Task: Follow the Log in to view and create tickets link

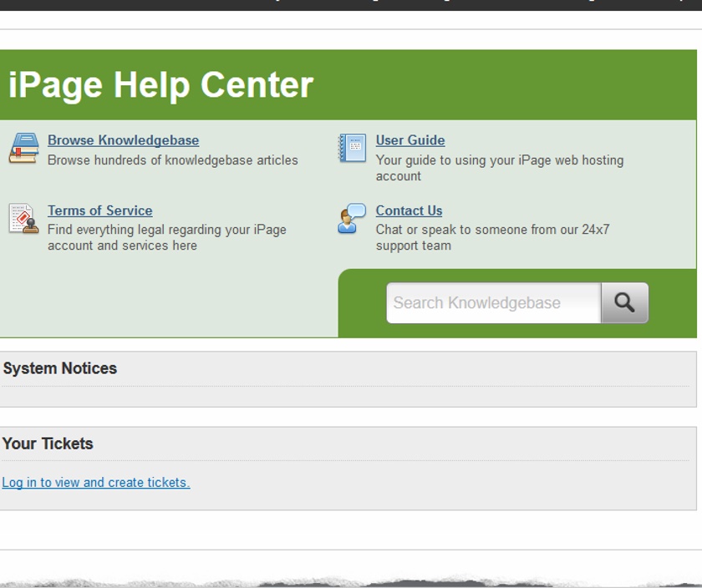Action: click(96, 483)
